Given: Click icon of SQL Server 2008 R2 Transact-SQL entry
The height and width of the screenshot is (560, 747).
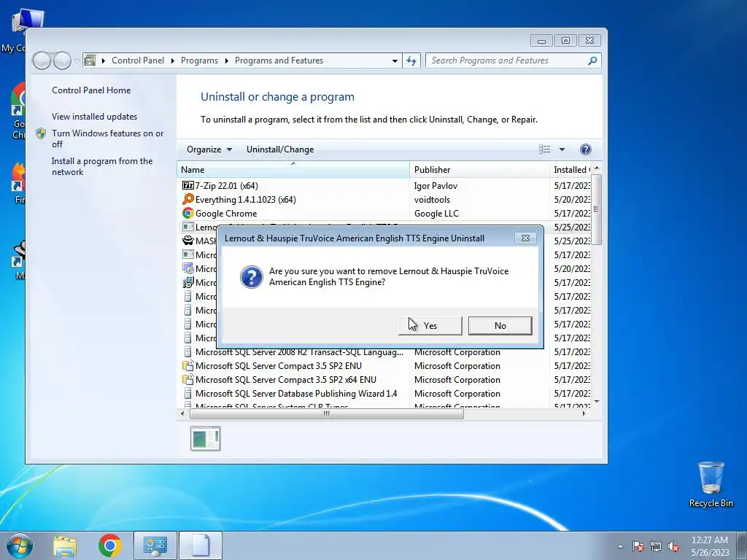Looking at the screenshot, I should 187,352.
